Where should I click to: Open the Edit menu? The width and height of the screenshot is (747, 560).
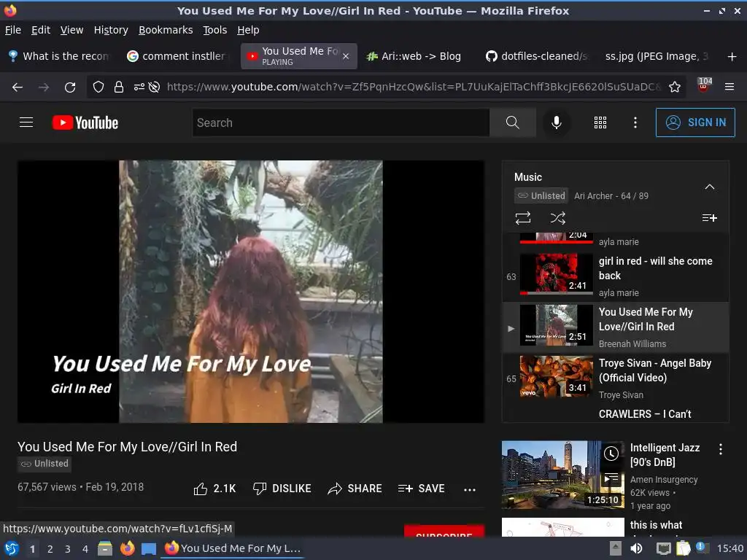coord(41,30)
